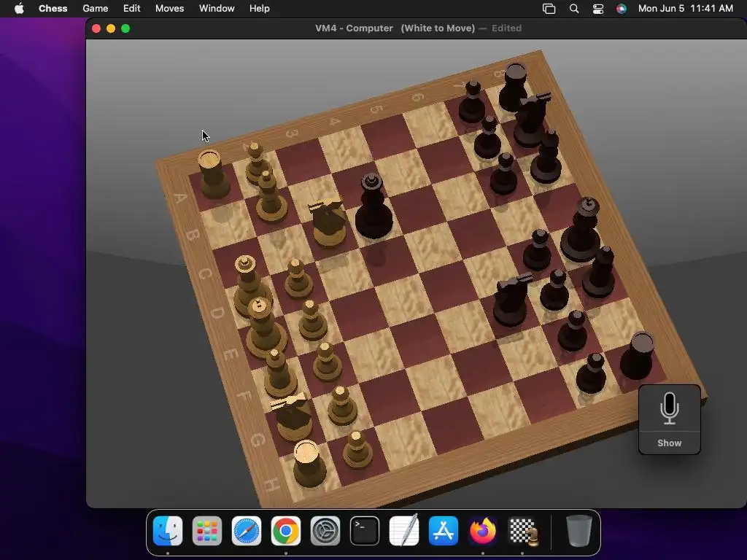The width and height of the screenshot is (747, 560).
Task: Click the Chess icon in the Dock
Action: click(523, 531)
